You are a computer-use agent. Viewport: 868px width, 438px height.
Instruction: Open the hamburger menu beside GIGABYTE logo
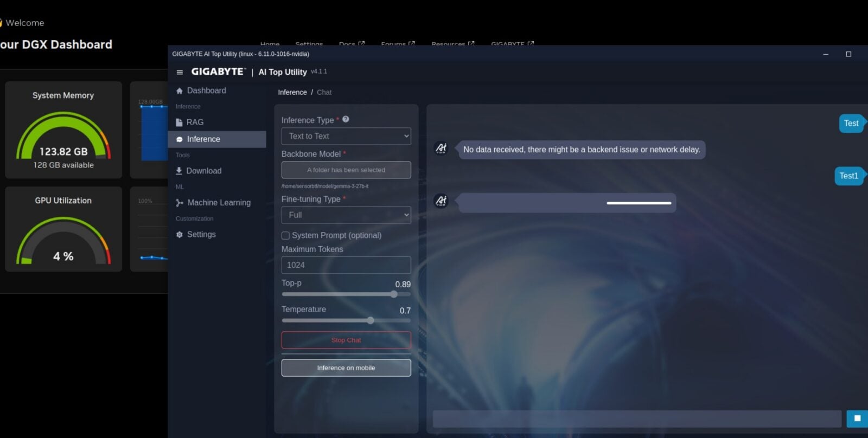pyautogui.click(x=180, y=72)
